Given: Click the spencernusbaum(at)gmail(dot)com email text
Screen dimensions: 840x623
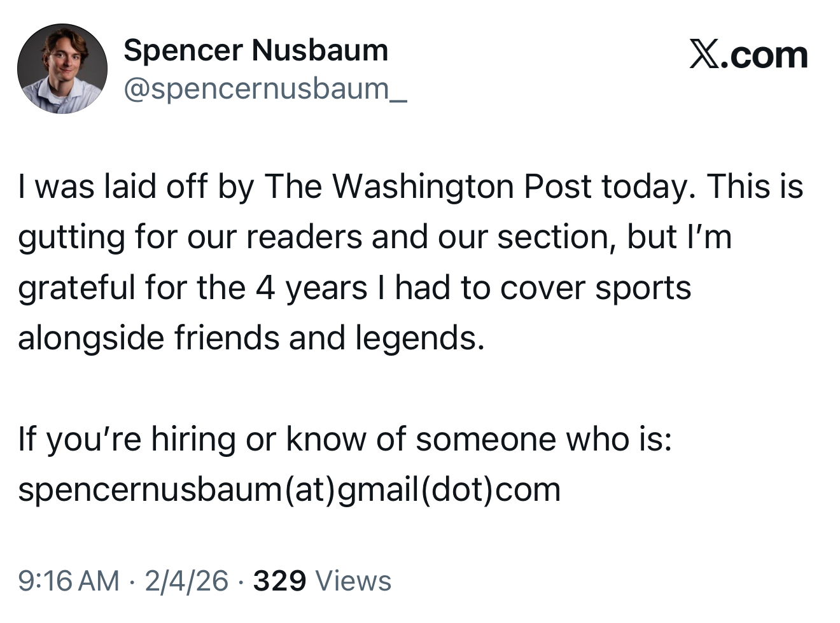Looking at the screenshot, I should pyautogui.click(x=290, y=489).
